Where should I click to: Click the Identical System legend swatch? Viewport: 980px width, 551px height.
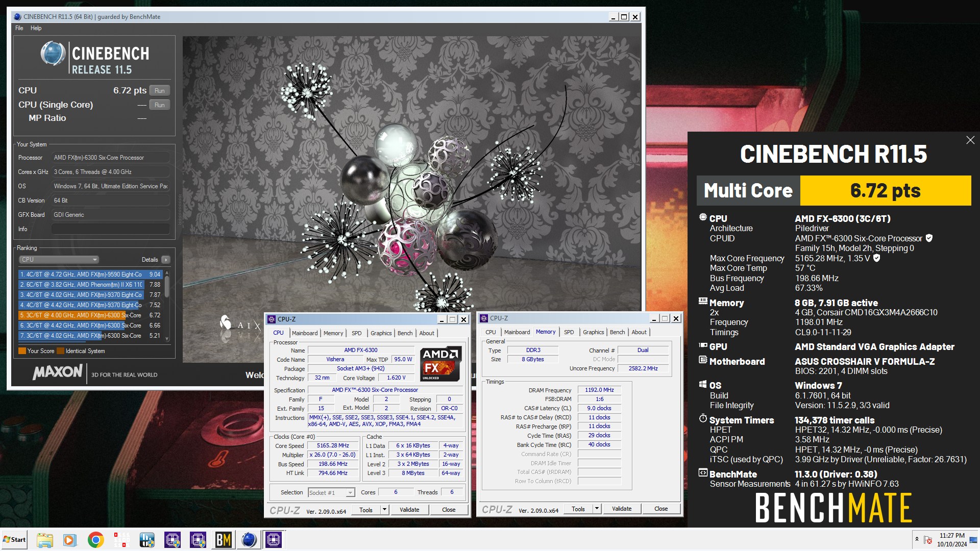61,351
